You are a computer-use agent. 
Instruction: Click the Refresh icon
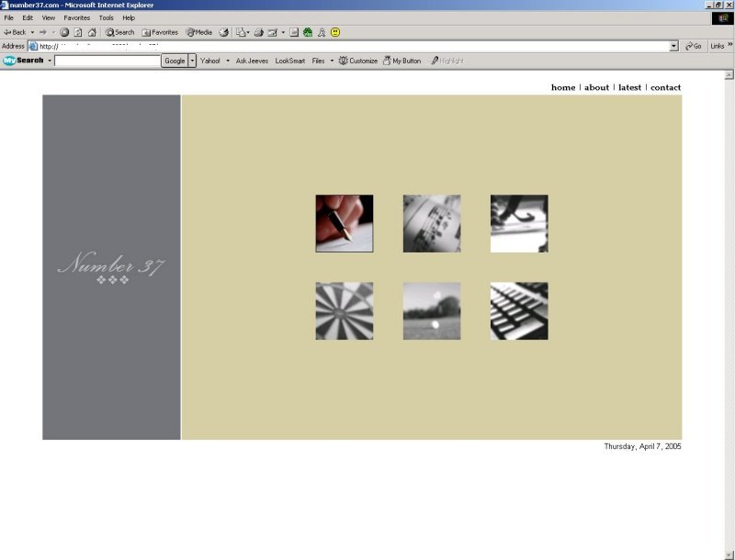(x=77, y=31)
